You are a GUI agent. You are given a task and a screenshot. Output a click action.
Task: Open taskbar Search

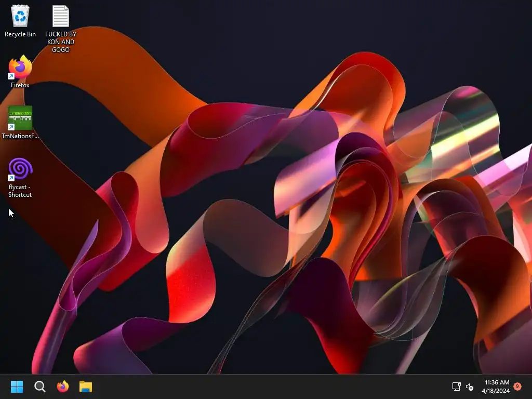point(39,387)
